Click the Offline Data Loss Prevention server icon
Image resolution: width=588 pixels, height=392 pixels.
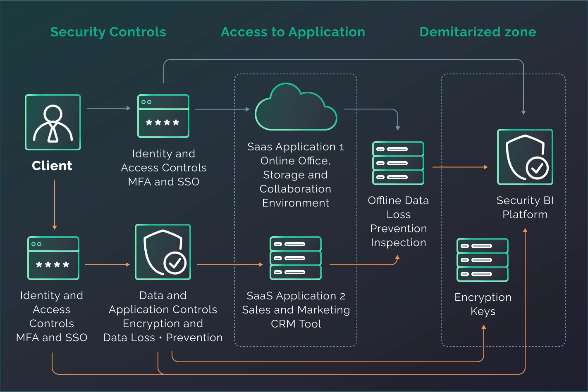tap(398, 163)
